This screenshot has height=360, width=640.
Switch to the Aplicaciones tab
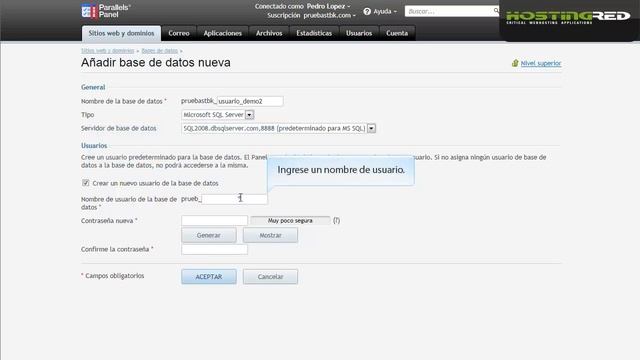tap(222, 33)
